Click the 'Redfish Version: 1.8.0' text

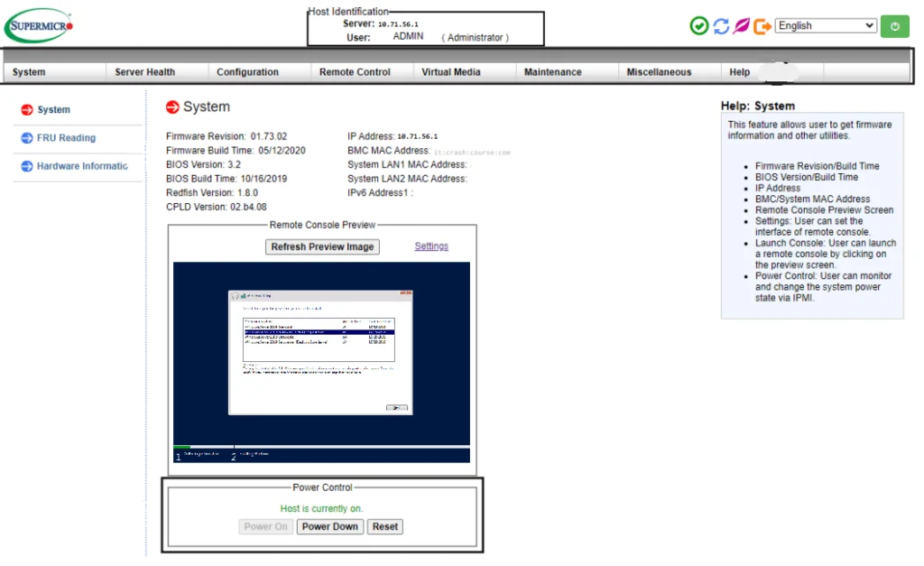211,193
